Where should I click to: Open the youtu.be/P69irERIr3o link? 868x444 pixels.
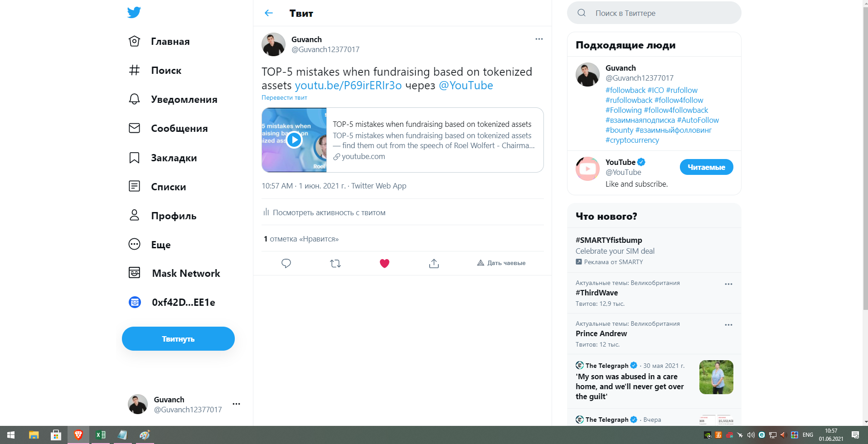[348, 85]
